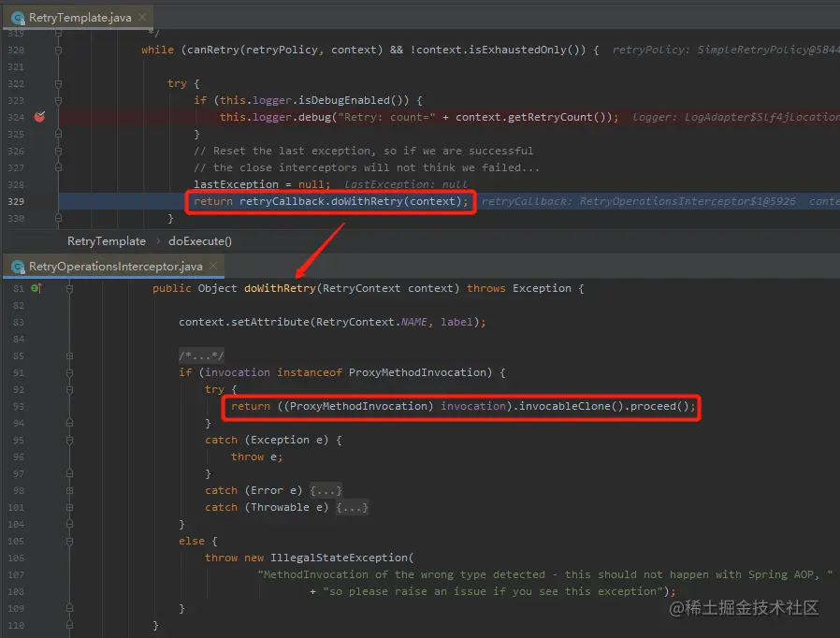Click context.setAttribute on line 83

coord(244,322)
